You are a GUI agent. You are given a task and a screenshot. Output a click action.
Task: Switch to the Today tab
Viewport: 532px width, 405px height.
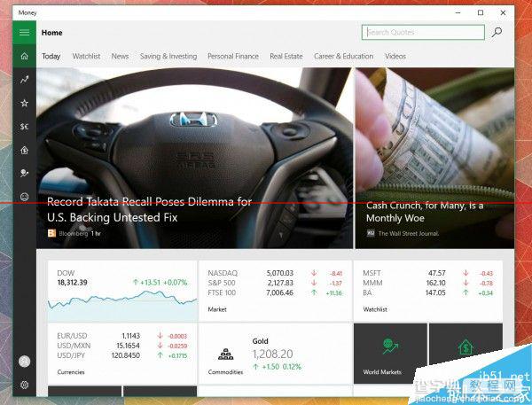(x=51, y=57)
